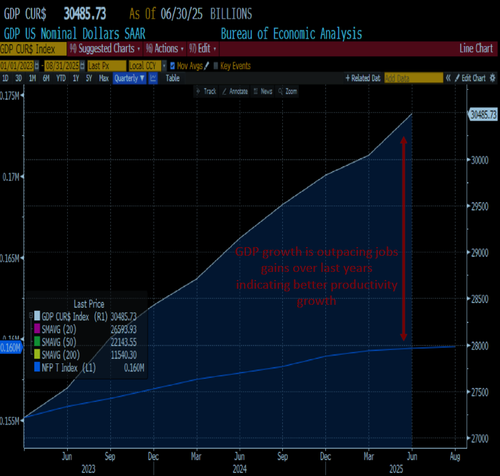This screenshot has height=476, width=500.
Task: Click the line chart type icon beside Quarterly
Action: (x=153, y=78)
